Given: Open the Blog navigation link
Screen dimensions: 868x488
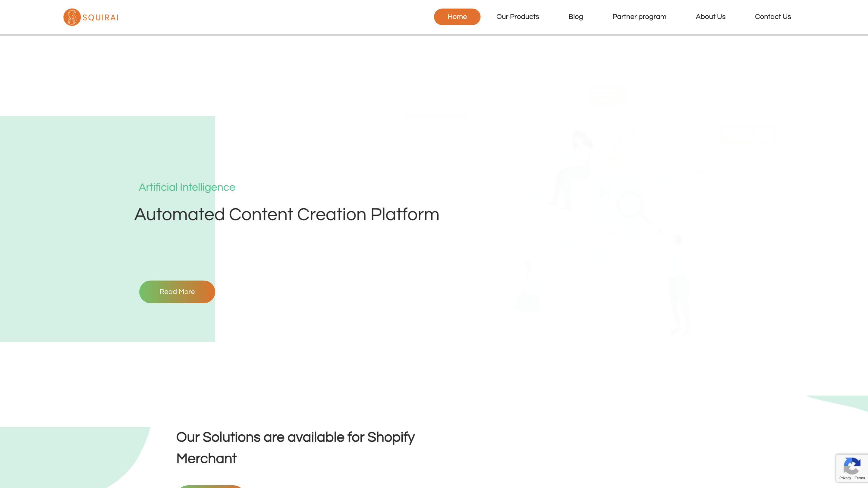Looking at the screenshot, I should coord(575,17).
